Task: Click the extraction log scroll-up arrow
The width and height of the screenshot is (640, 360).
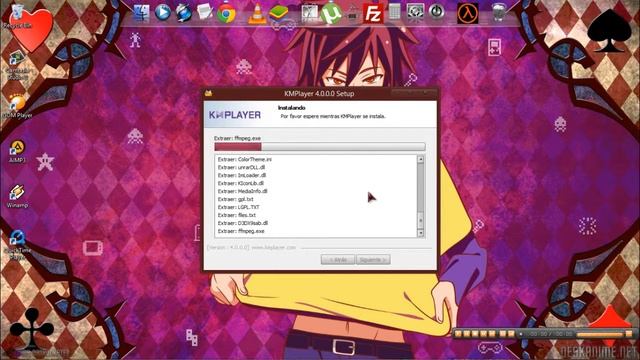Action: (x=420, y=160)
